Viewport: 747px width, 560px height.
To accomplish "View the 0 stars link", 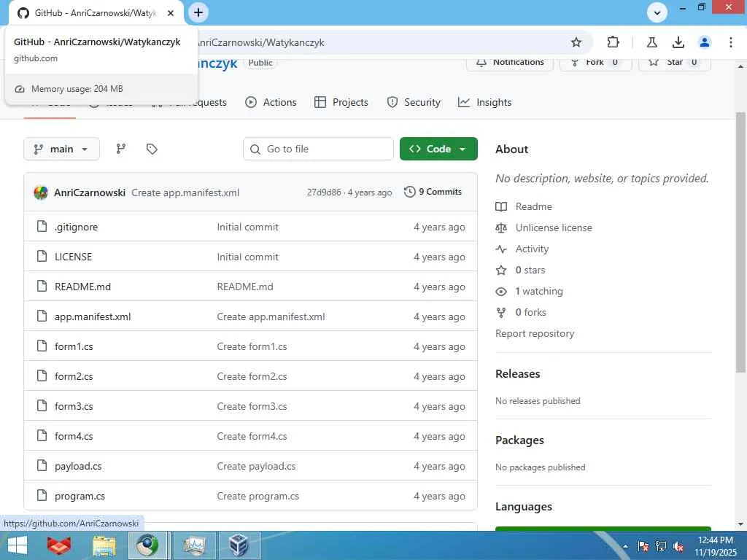I will (530, 270).
